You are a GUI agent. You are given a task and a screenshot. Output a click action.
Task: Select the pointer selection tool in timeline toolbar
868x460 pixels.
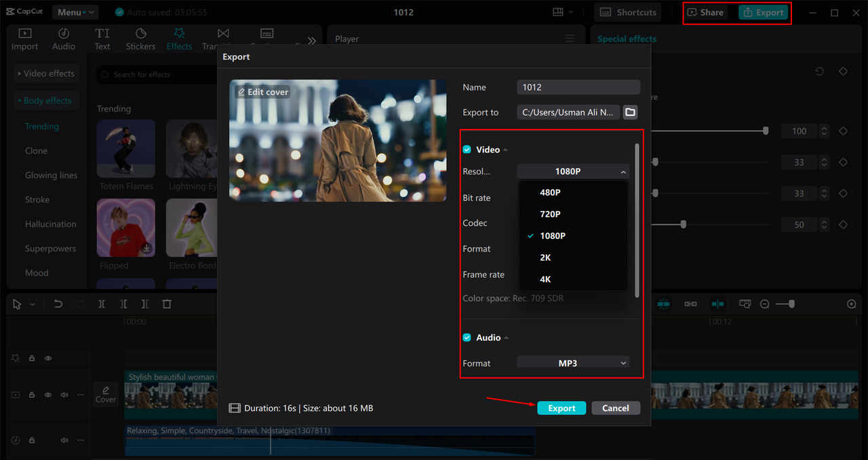click(x=17, y=305)
